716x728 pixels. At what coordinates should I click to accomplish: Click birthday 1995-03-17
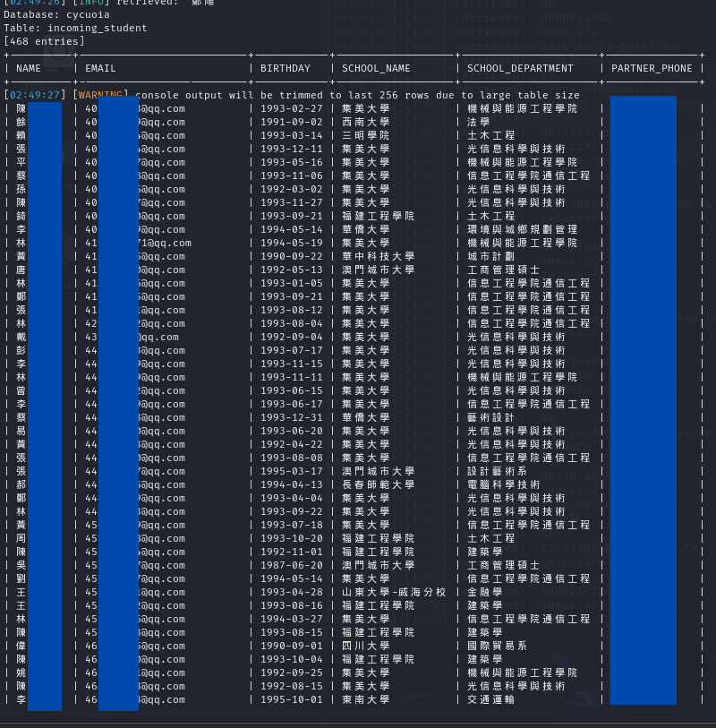coord(292,471)
